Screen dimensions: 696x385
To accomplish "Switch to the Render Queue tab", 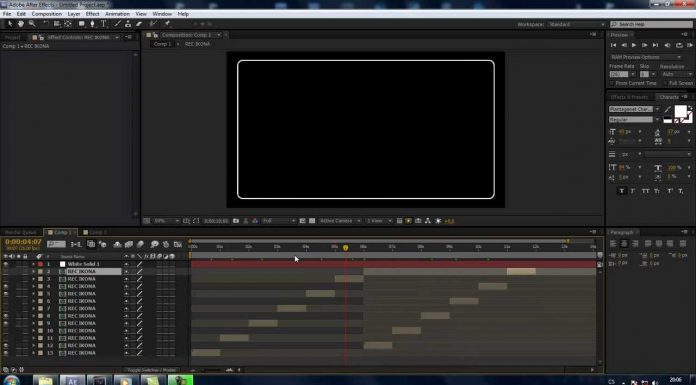I will pos(21,232).
